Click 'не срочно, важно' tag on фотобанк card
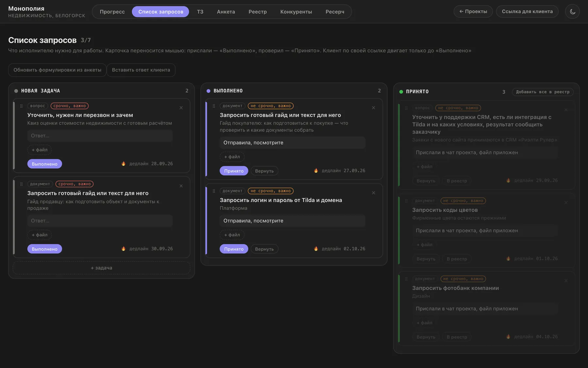This screenshot has width=588, height=368. [x=463, y=279]
